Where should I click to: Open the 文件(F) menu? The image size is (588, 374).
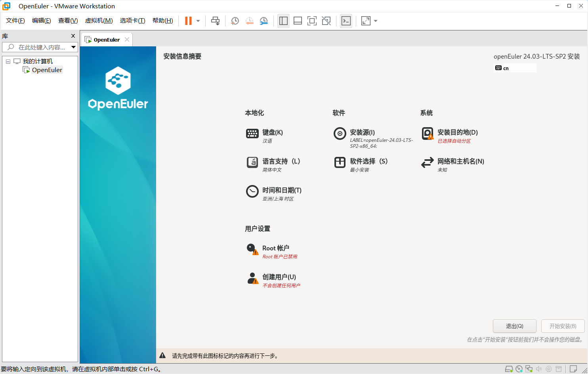coord(15,21)
